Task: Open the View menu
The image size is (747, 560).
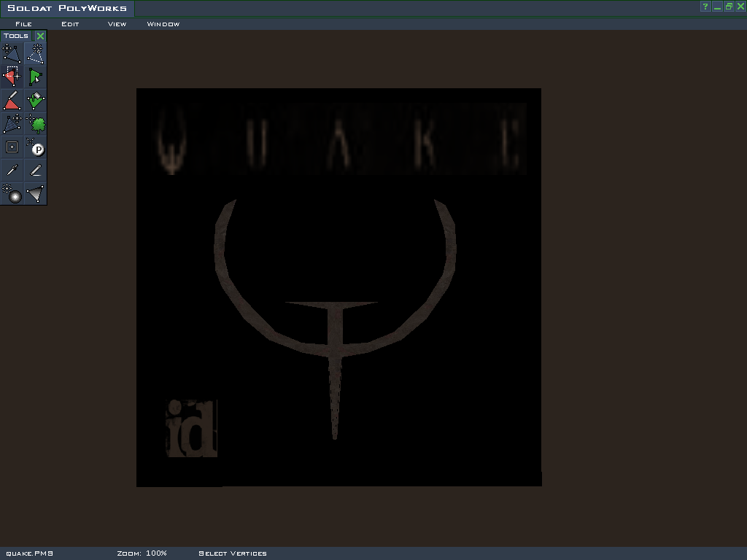Action: click(x=117, y=24)
